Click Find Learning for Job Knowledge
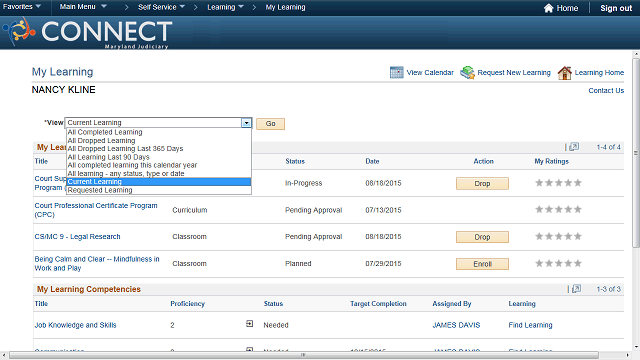Image resolution: width=640 pixels, height=360 pixels. pos(530,325)
